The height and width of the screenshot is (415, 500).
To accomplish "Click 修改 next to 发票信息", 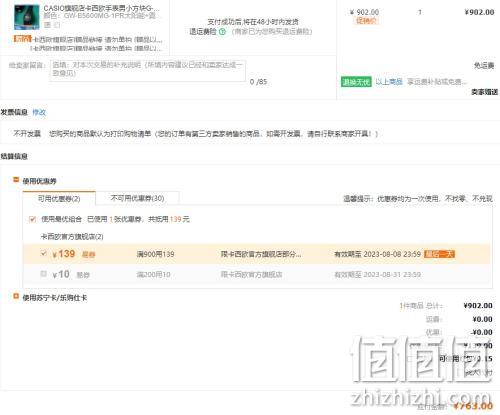I will click(x=39, y=112).
